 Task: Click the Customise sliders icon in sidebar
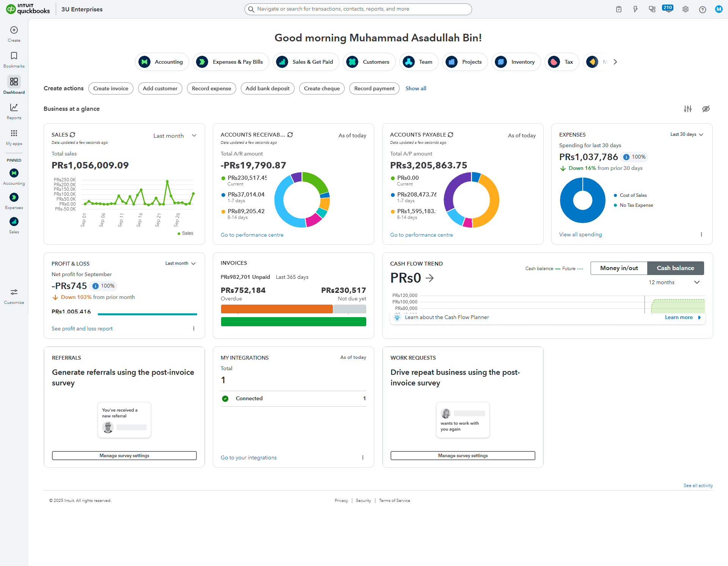[14, 292]
